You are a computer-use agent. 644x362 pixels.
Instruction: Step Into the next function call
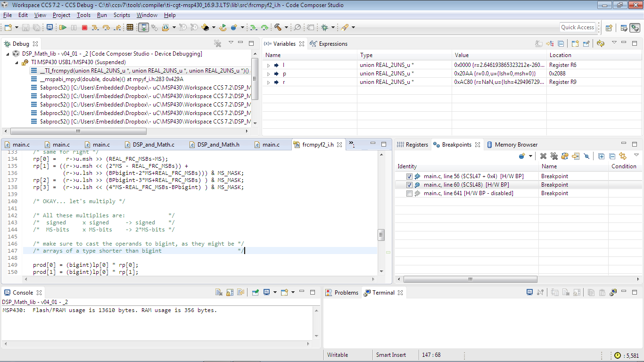(x=95, y=27)
